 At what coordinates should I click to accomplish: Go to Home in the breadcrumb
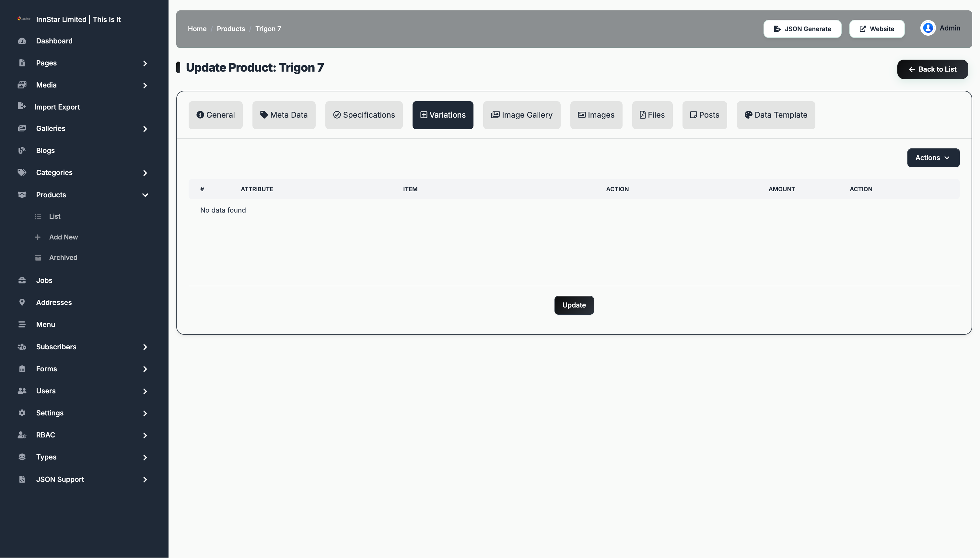click(197, 29)
